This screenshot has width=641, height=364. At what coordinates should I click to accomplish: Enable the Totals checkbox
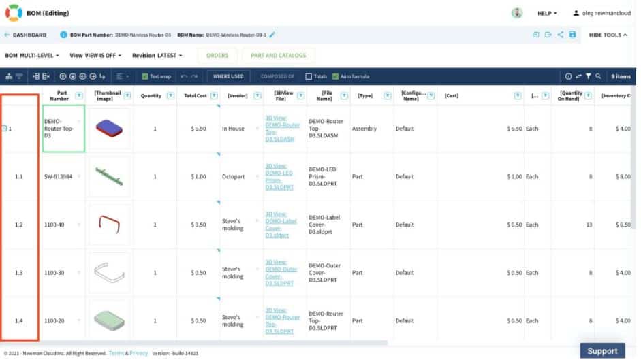tap(309, 76)
